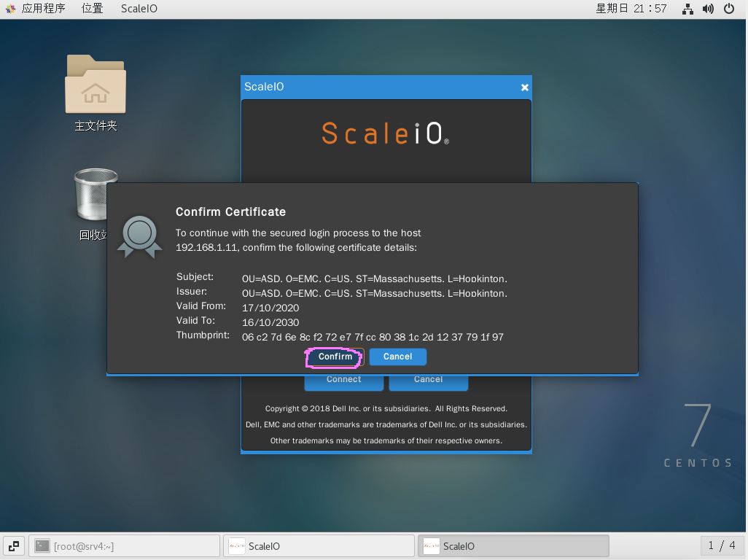748x560 pixels.
Task: Cancel the Confirm Certificate dialog
Action: tap(397, 357)
